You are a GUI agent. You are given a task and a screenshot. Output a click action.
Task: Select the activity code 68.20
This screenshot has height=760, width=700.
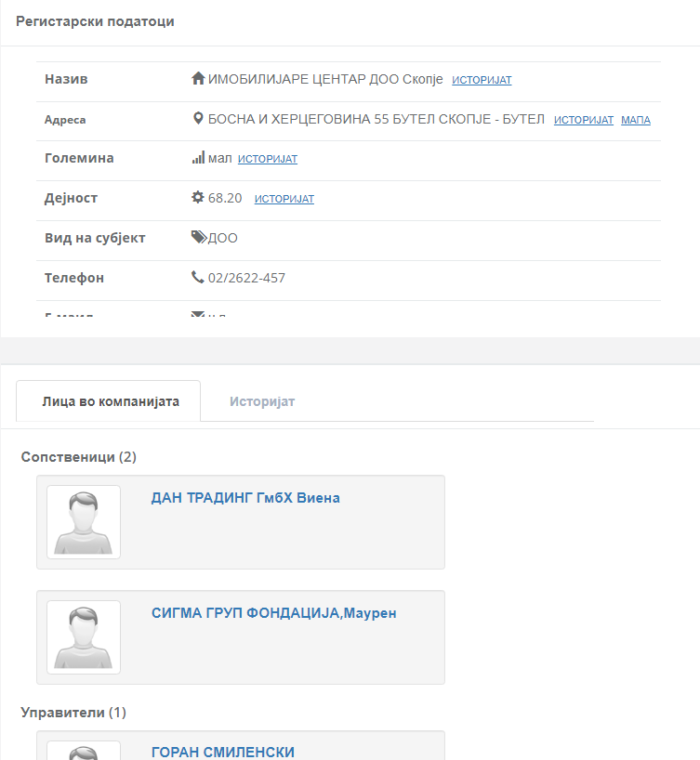click(x=225, y=198)
